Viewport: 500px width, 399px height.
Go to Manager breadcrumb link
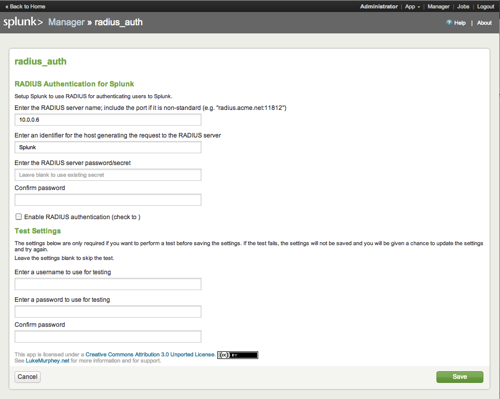click(66, 22)
